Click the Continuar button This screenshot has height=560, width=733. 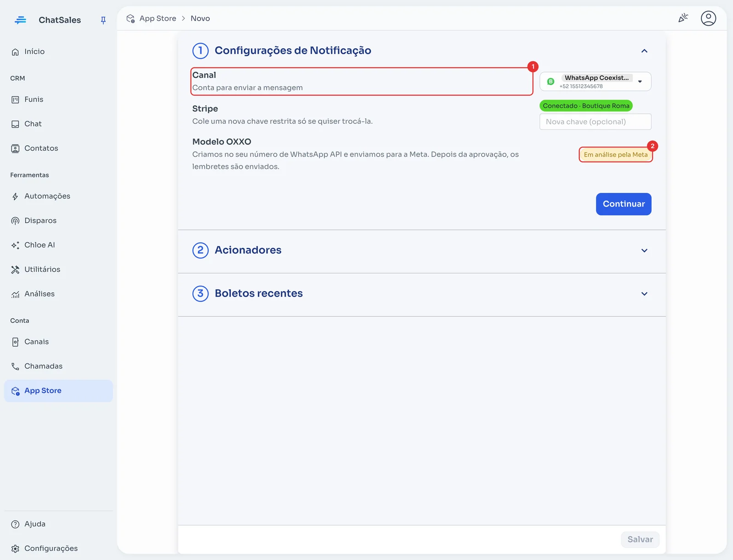point(624,204)
